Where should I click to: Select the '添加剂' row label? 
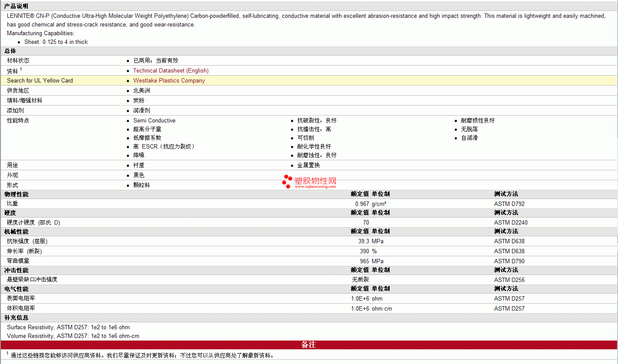tap(15, 110)
